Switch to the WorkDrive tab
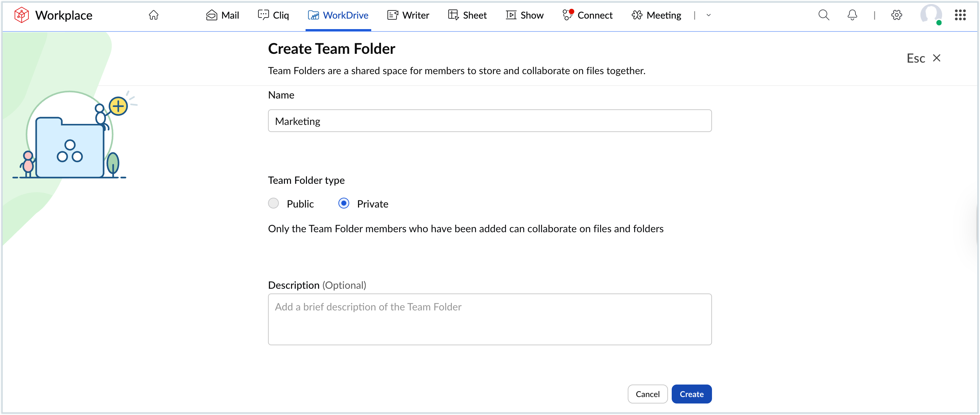Image resolution: width=980 pixels, height=415 pixels. tap(338, 15)
